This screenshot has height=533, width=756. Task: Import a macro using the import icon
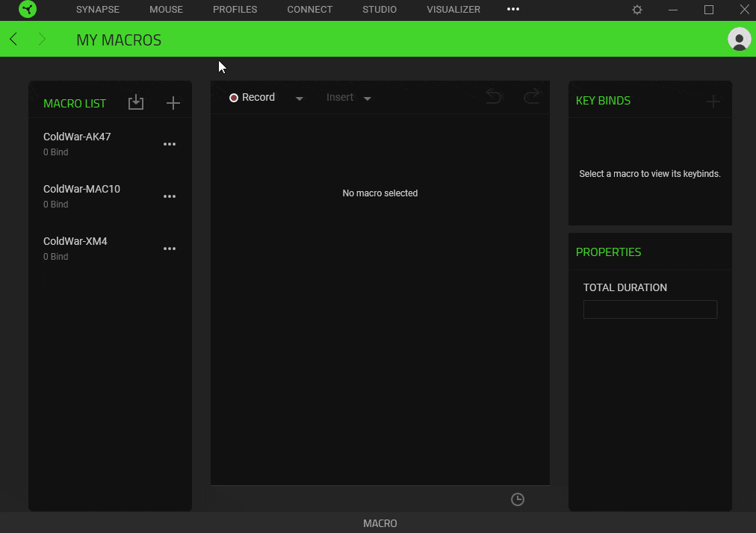136,103
